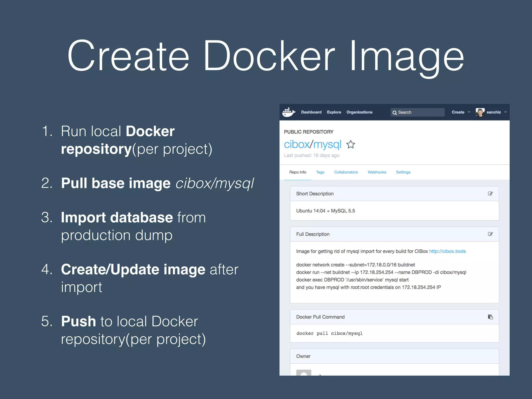This screenshot has width=532, height=399.
Task: Open Organizations in nav bar
Action: click(x=359, y=112)
